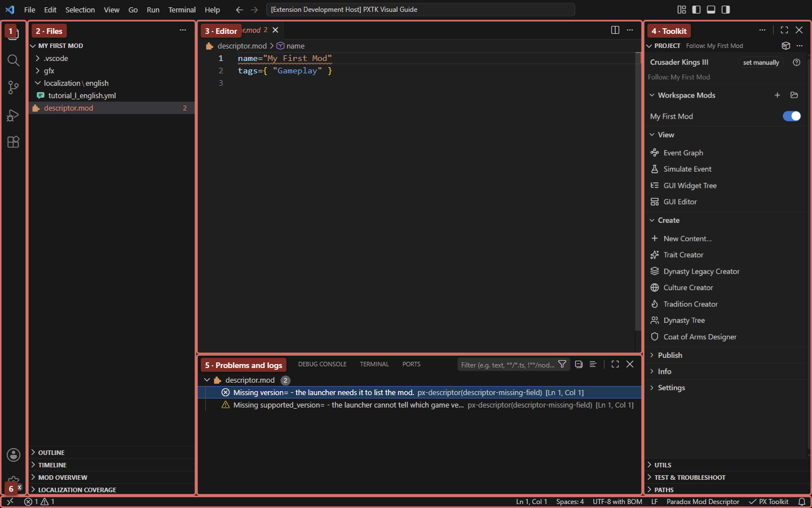This screenshot has height=508, width=812.
Task: Select the Missing supported_version= warning row
Action: click(x=420, y=405)
